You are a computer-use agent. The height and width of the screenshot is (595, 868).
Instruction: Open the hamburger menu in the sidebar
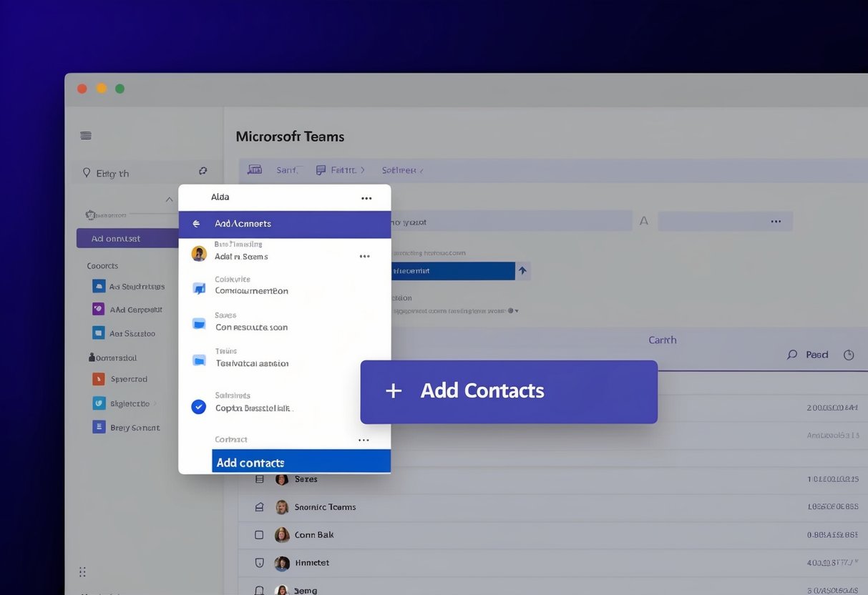coord(86,134)
